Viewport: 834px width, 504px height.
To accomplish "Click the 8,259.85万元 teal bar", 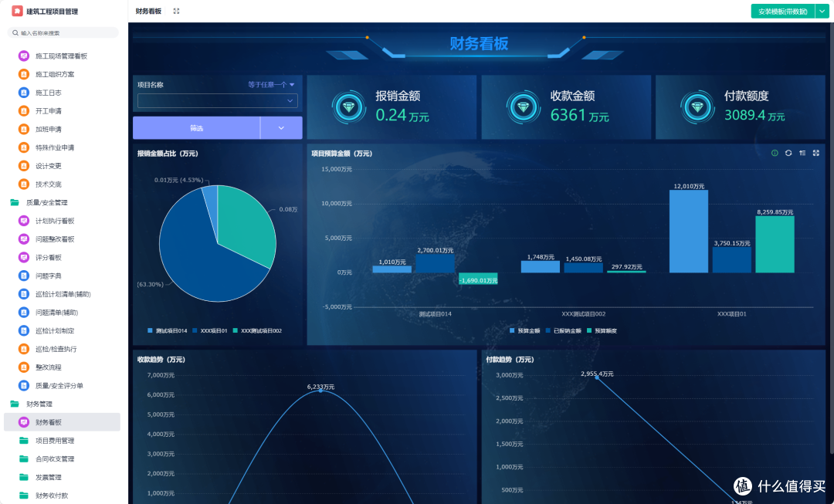I will [x=775, y=245].
